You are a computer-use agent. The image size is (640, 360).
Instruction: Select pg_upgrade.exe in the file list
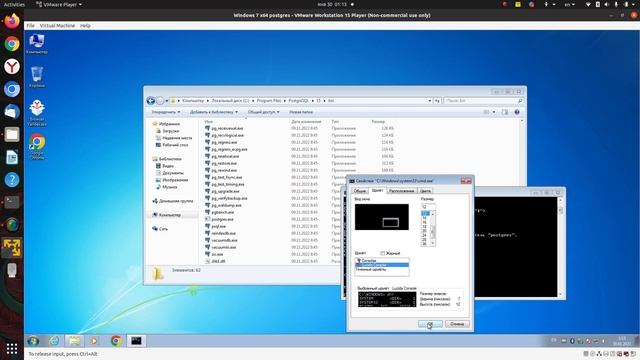point(225,191)
